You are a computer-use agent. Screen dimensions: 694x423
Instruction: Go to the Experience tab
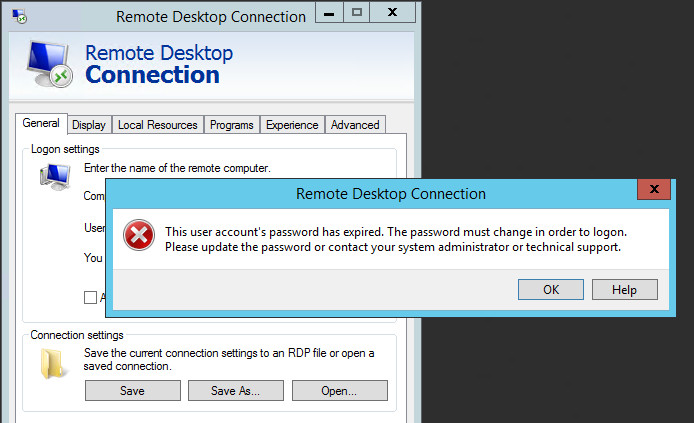293,125
